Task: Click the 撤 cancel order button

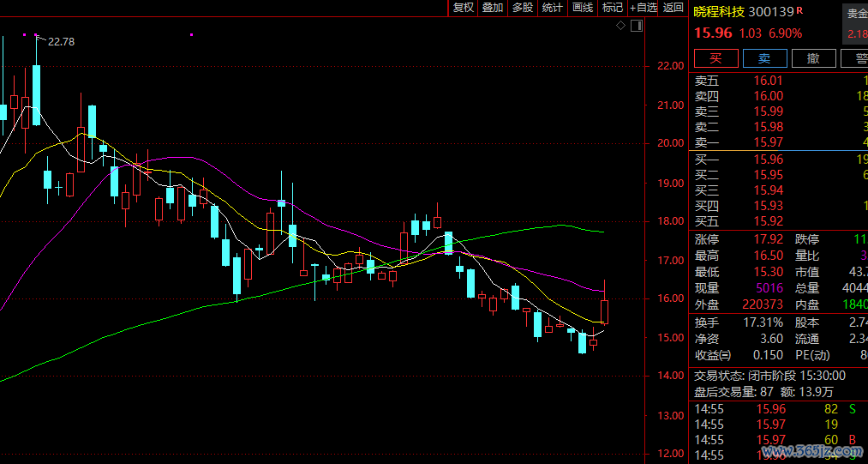Action: [813, 58]
